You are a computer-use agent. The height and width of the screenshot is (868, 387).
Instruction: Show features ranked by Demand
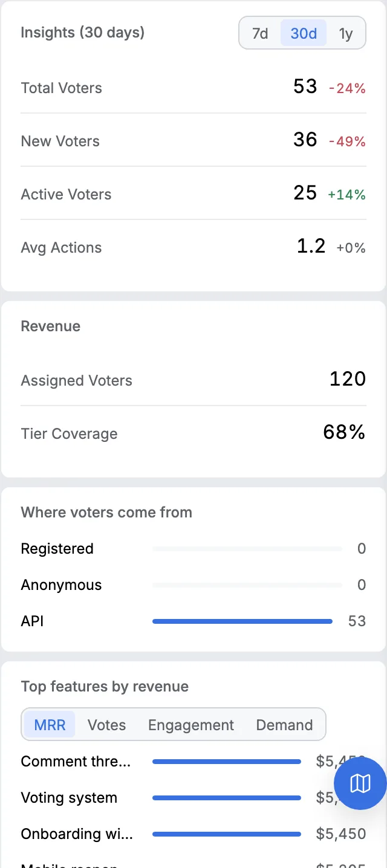(x=284, y=725)
